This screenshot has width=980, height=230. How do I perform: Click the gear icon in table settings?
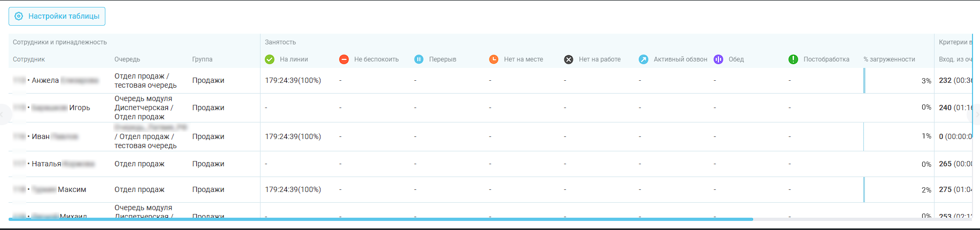click(x=19, y=16)
